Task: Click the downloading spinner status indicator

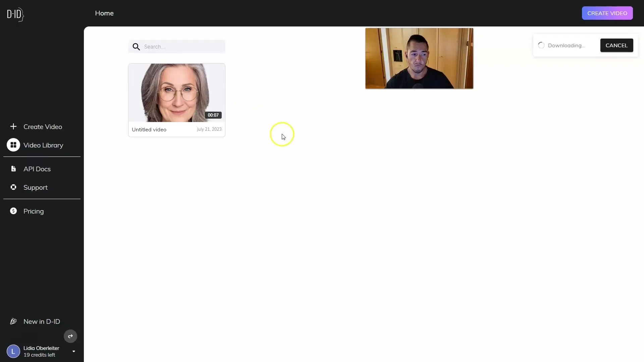Action: [x=541, y=45]
